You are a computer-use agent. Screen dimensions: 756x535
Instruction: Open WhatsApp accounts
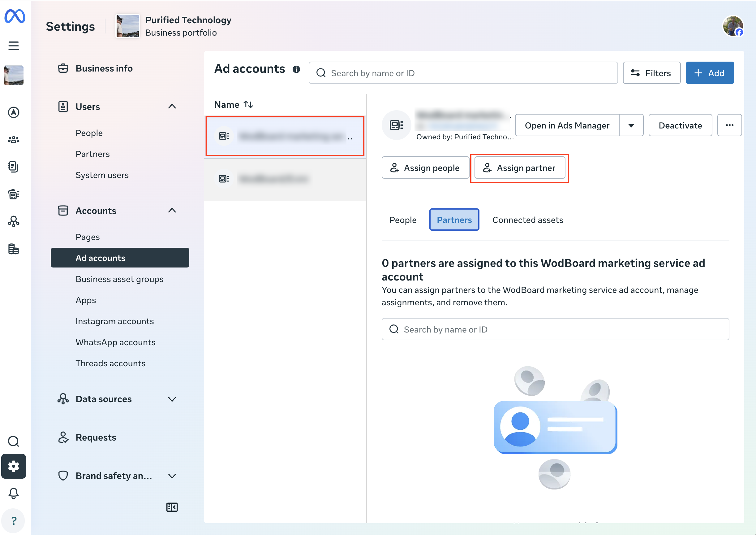(x=116, y=342)
